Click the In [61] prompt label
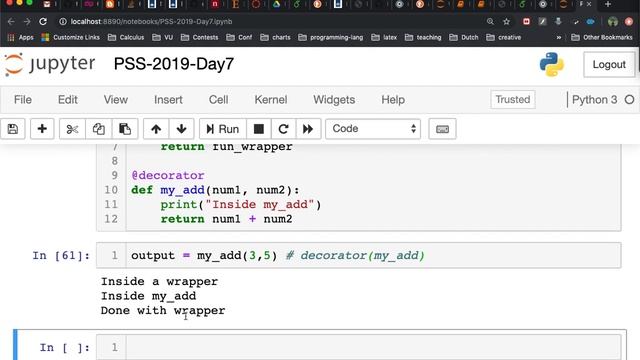Image resolution: width=640 pixels, height=360 pixels. [x=61, y=256]
